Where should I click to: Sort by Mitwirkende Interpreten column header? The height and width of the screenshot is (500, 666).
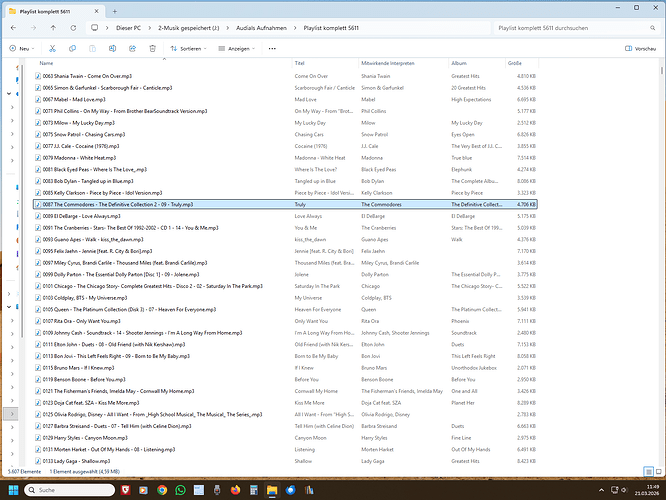coord(388,63)
